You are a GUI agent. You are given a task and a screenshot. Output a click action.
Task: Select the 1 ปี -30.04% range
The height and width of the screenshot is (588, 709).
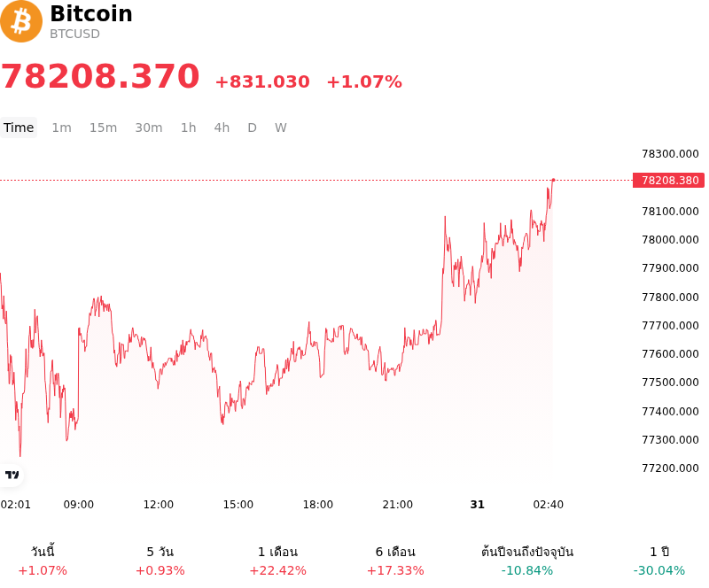point(659,561)
